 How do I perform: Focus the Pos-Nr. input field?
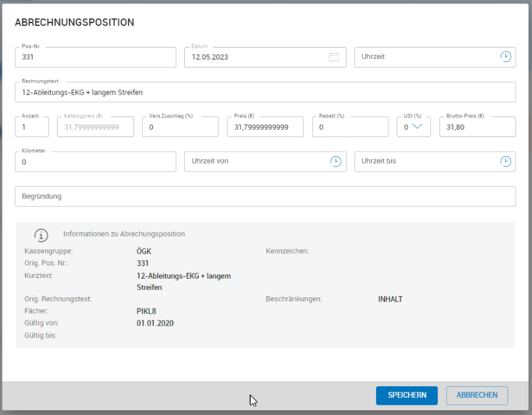coord(95,57)
